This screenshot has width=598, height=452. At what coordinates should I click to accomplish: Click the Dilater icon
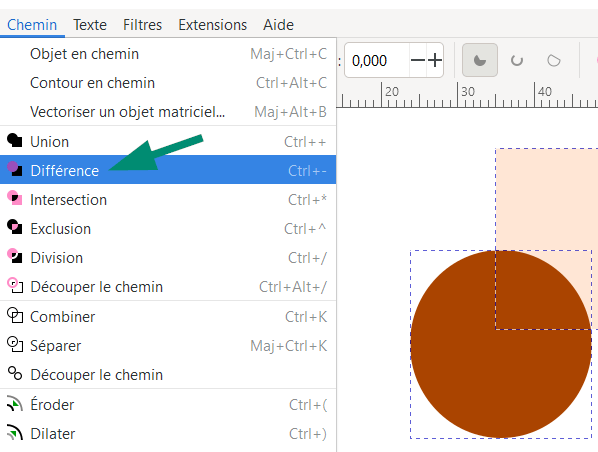14,433
